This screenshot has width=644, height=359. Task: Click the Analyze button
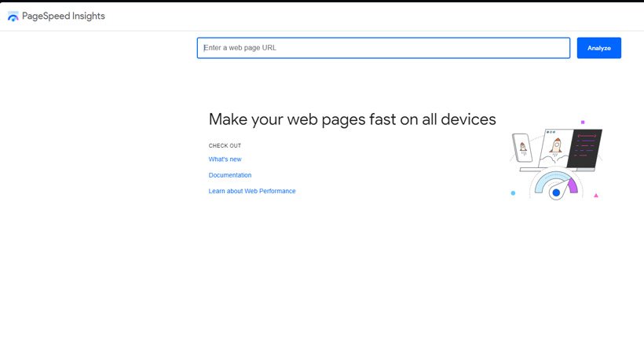598,48
